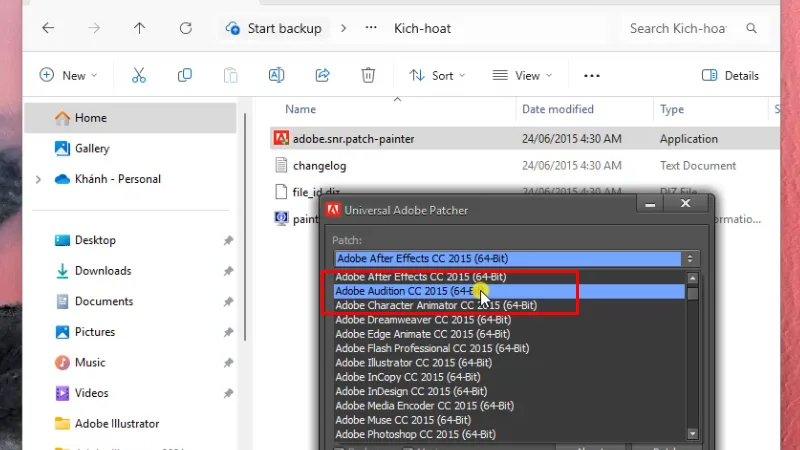
Task: Click the search magnifier icon
Action: [752, 28]
